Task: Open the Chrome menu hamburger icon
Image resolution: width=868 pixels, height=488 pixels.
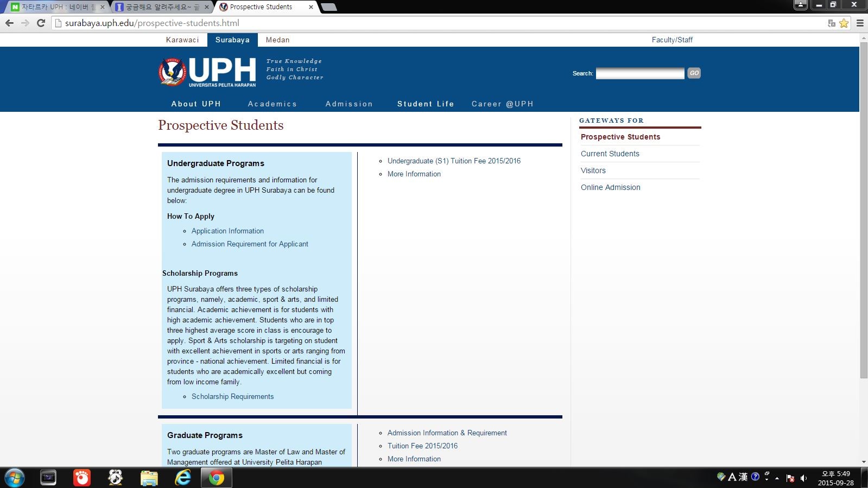Action: (x=860, y=23)
